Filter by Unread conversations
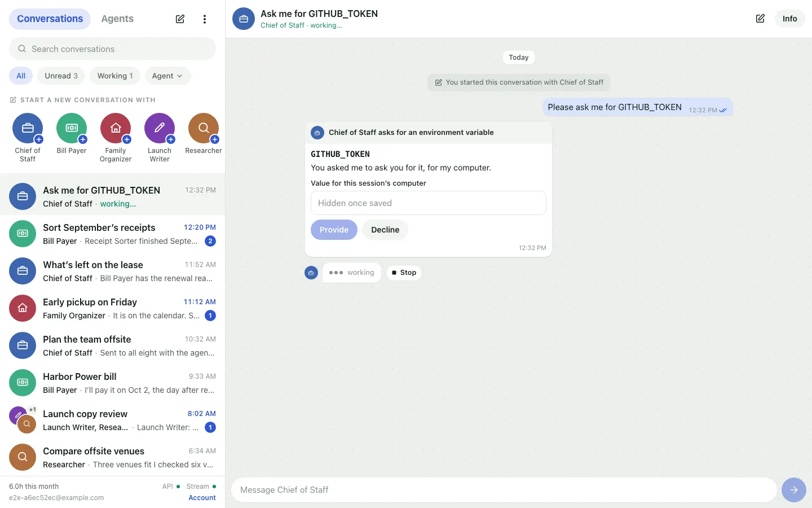This screenshot has width=812, height=508. [61, 76]
